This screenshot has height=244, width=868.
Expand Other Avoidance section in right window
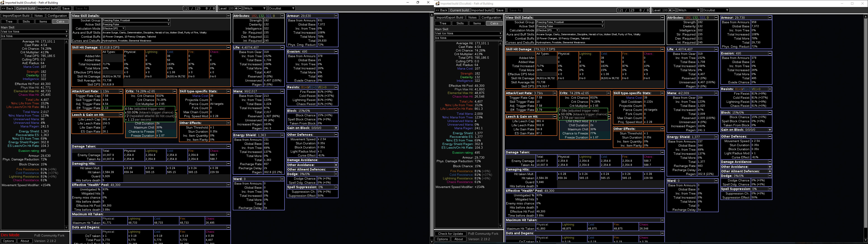coord(770,167)
